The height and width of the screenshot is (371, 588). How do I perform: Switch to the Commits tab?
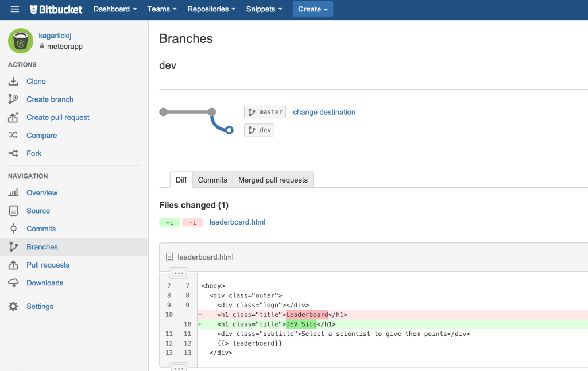(212, 180)
